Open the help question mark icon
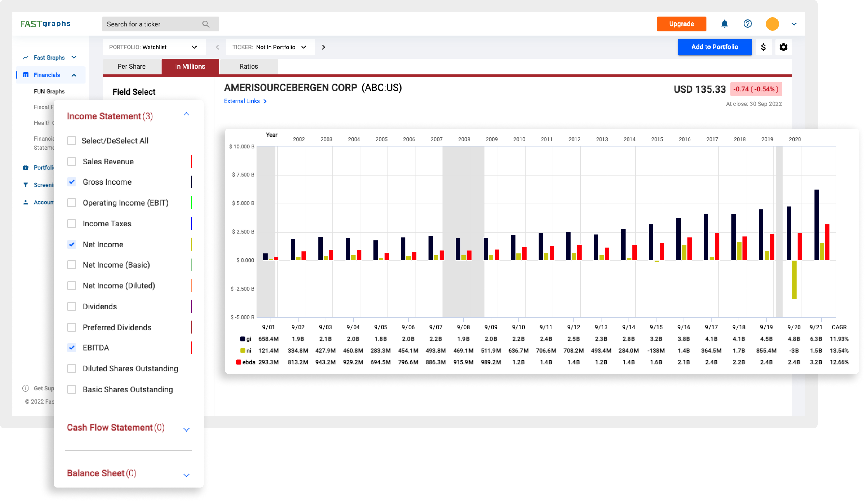868x502 pixels. pyautogui.click(x=747, y=24)
